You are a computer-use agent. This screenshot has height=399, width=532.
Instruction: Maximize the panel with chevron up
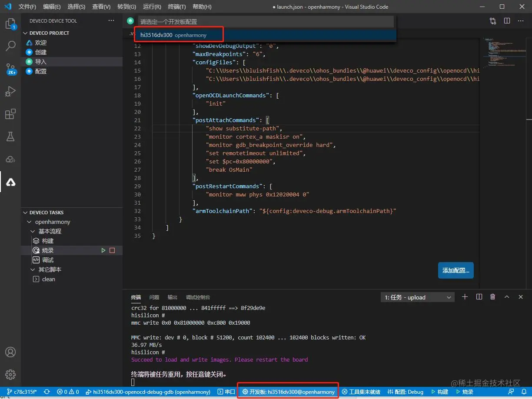click(507, 297)
